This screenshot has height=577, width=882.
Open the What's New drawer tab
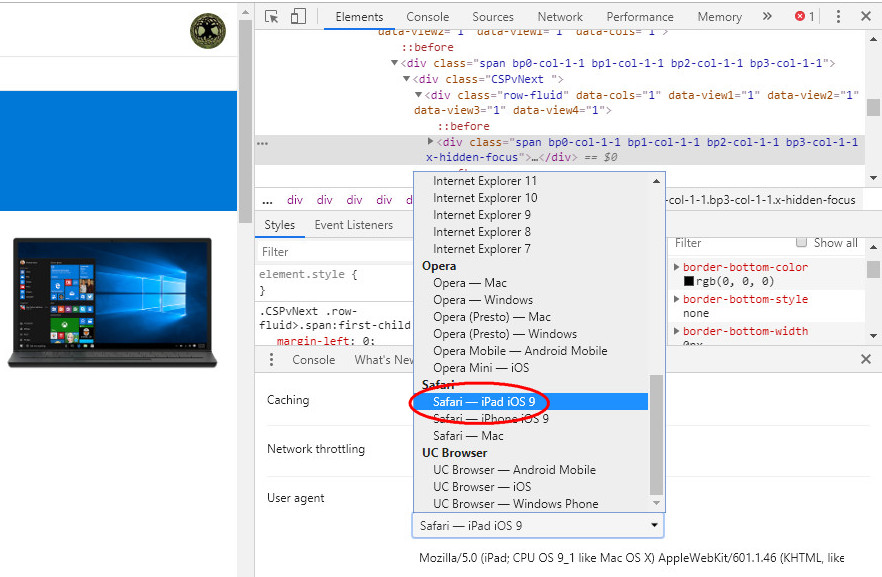point(384,360)
